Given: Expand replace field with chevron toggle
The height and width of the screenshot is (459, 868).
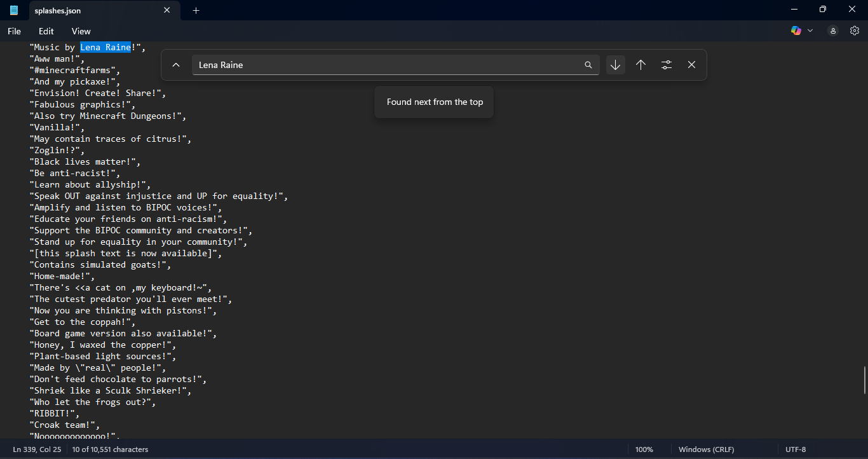Looking at the screenshot, I should [x=177, y=65].
